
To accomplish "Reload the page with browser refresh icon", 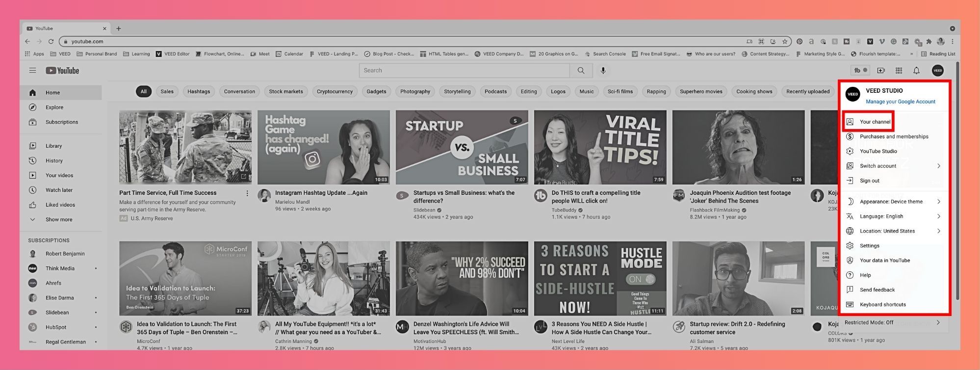I will pos(51,42).
